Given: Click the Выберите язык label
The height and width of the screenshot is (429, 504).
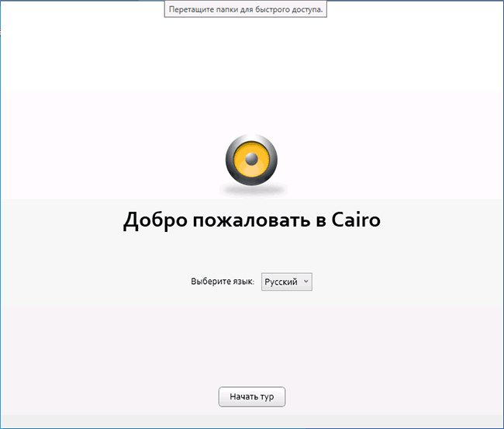Looking at the screenshot, I should click(223, 282).
